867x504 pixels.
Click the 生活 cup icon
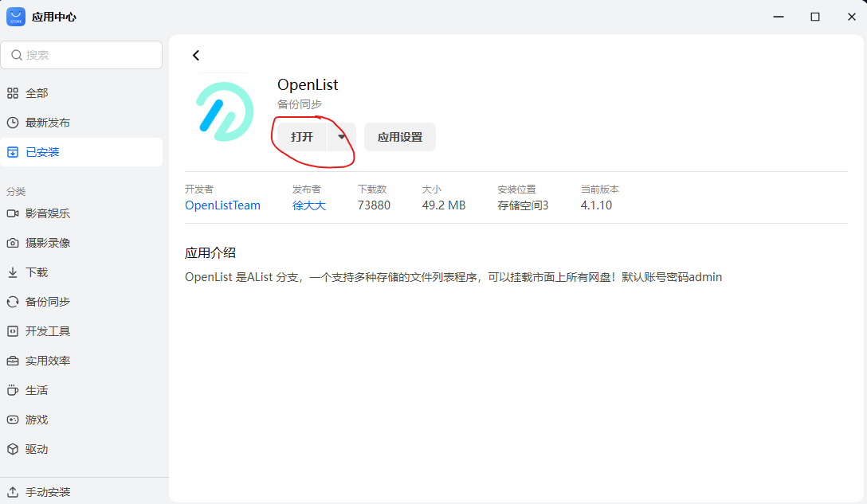[13, 390]
